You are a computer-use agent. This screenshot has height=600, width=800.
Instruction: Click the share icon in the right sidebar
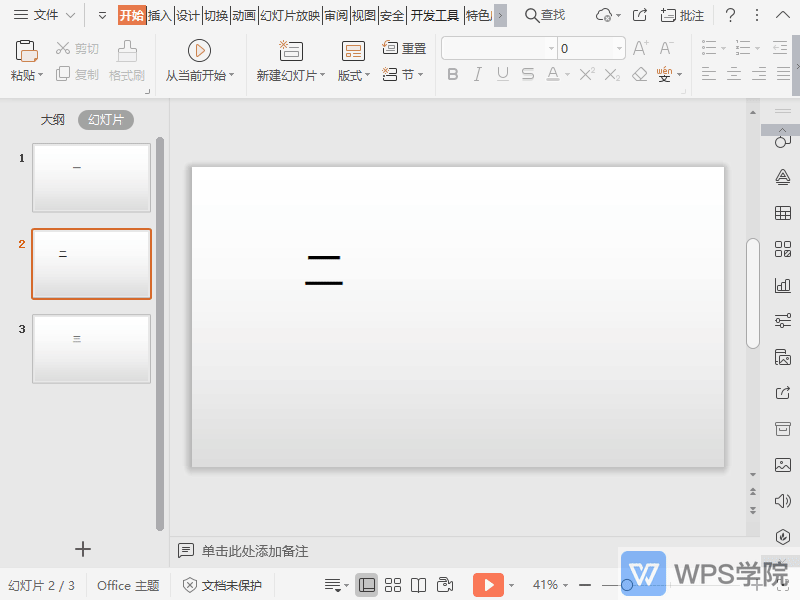point(783,392)
